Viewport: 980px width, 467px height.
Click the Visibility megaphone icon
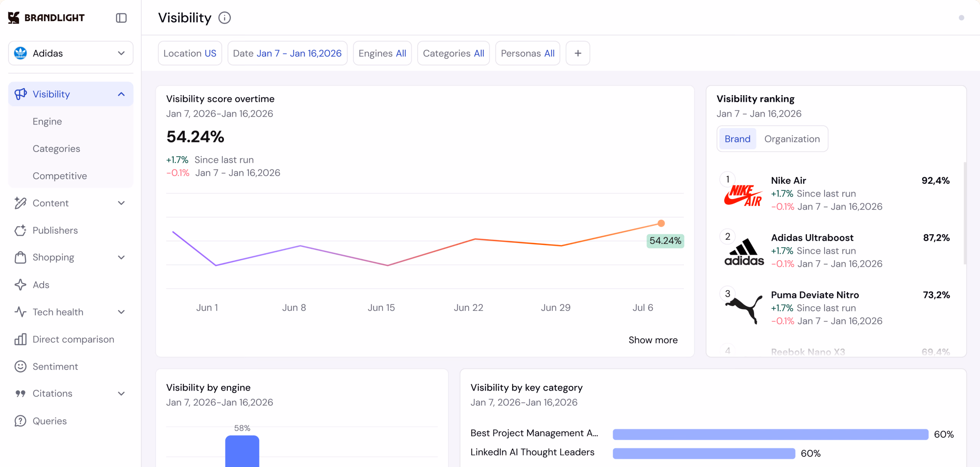(x=20, y=94)
